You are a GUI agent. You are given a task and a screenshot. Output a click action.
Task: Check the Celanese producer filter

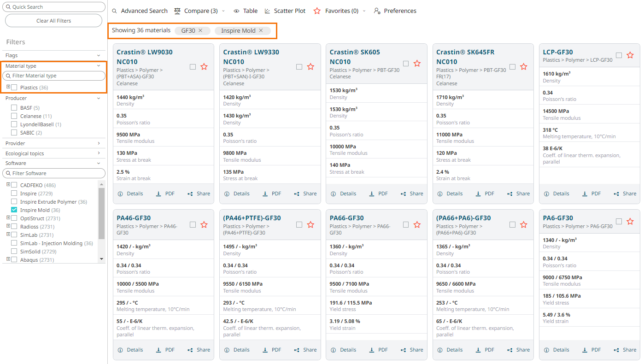click(14, 116)
